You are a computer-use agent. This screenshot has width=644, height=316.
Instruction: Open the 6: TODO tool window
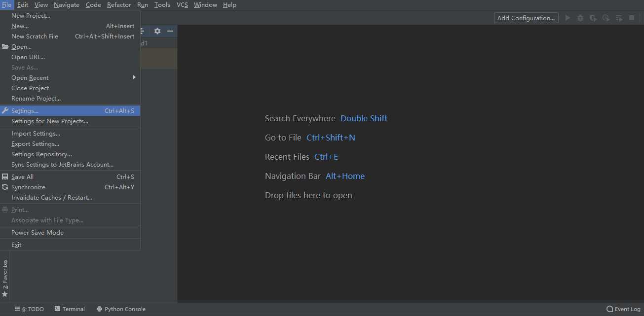click(29, 309)
